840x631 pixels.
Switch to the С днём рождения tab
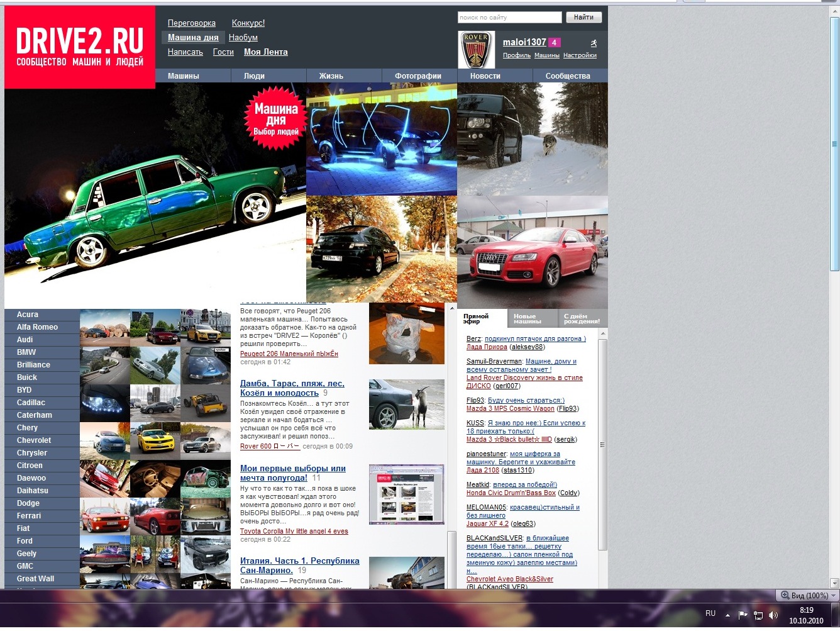583,318
